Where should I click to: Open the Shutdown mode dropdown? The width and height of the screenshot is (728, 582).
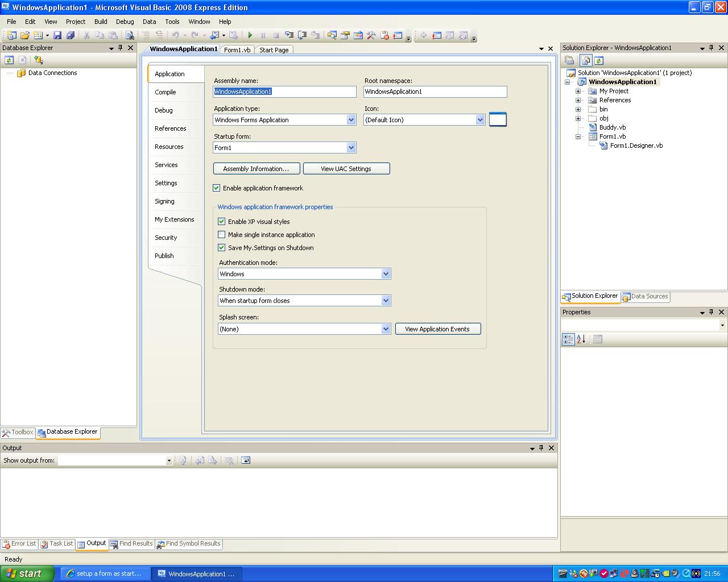tap(386, 301)
